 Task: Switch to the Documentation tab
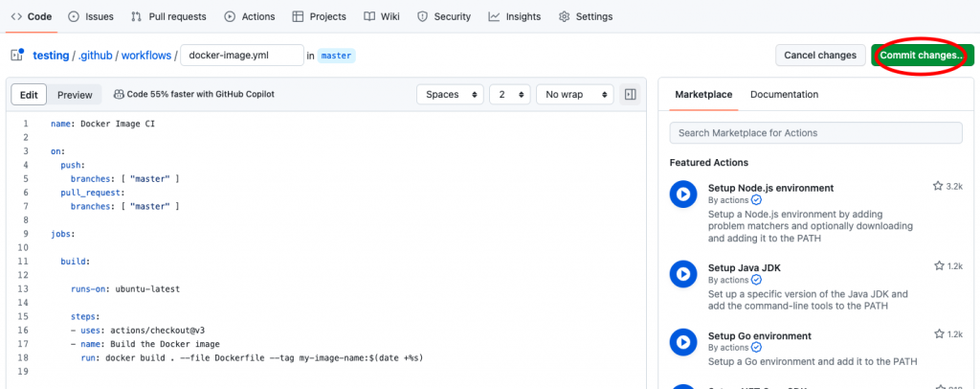click(785, 95)
